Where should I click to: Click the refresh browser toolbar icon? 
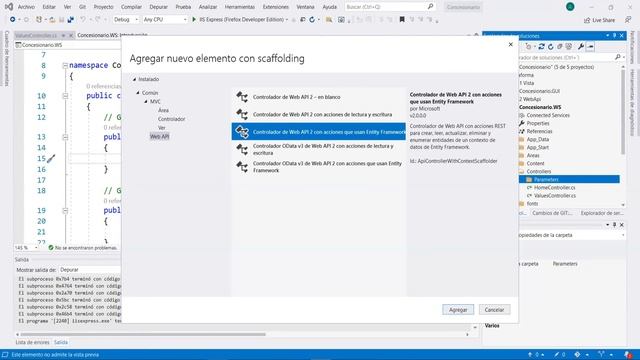point(312,20)
